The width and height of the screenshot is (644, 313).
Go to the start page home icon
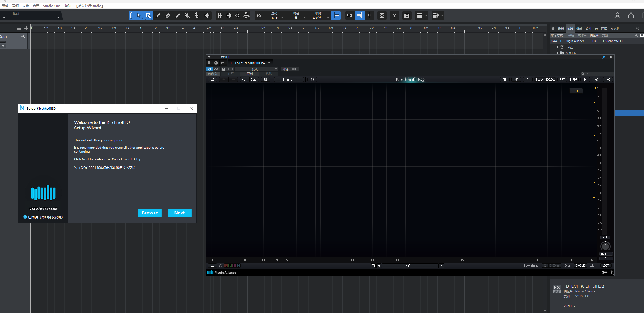click(x=631, y=15)
